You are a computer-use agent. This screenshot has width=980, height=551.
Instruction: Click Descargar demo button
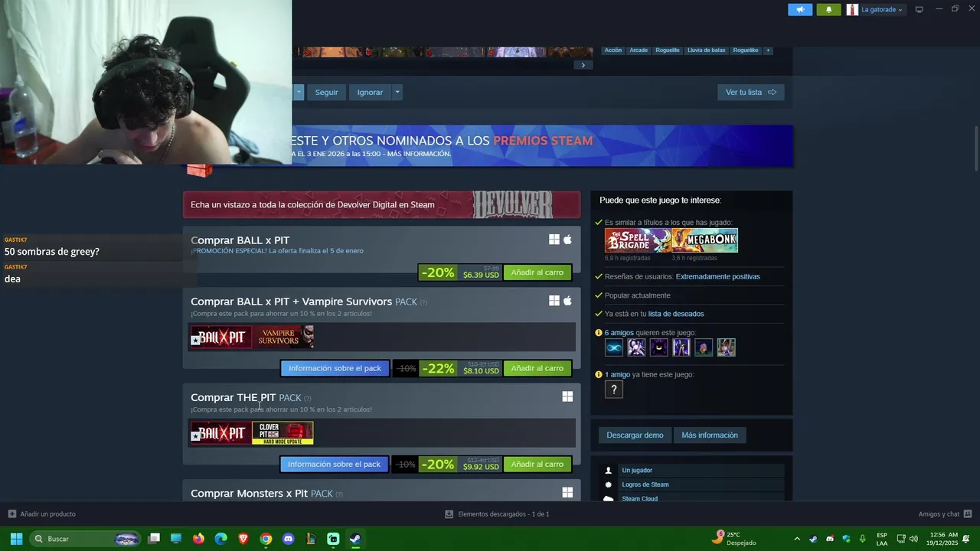point(635,435)
